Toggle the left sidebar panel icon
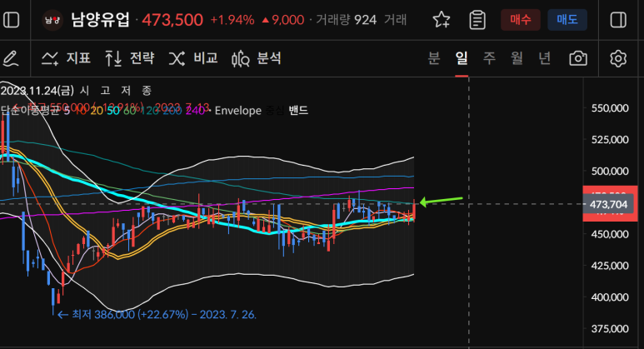The height and width of the screenshot is (349, 644). point(11,20)
